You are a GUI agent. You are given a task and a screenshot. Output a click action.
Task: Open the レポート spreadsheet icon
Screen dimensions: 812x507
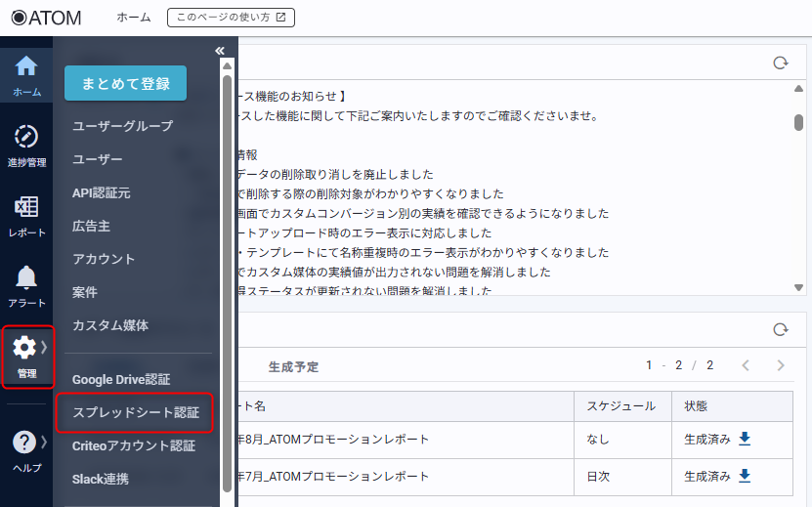click(x=26, y=215)
